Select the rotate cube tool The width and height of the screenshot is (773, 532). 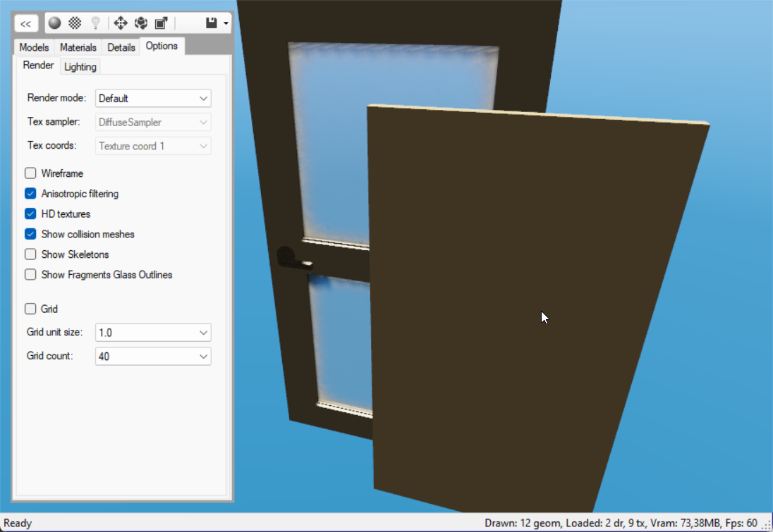(141, 23)
